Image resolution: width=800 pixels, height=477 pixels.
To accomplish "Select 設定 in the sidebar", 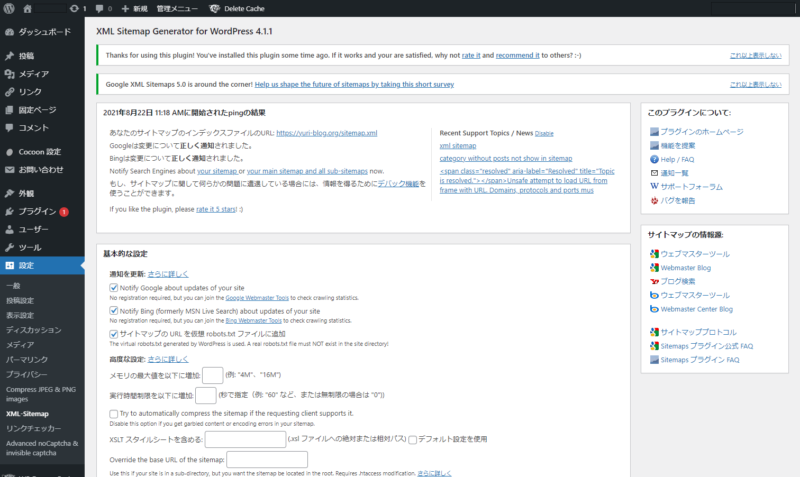I will click(42, 265).
